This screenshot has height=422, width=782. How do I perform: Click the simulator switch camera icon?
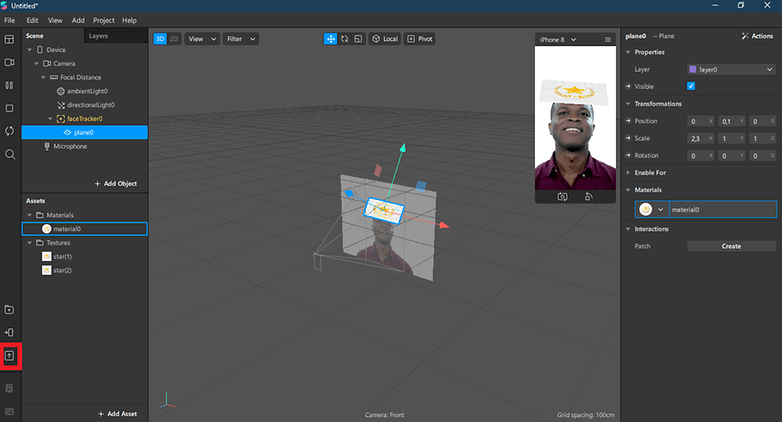(562, 197)
